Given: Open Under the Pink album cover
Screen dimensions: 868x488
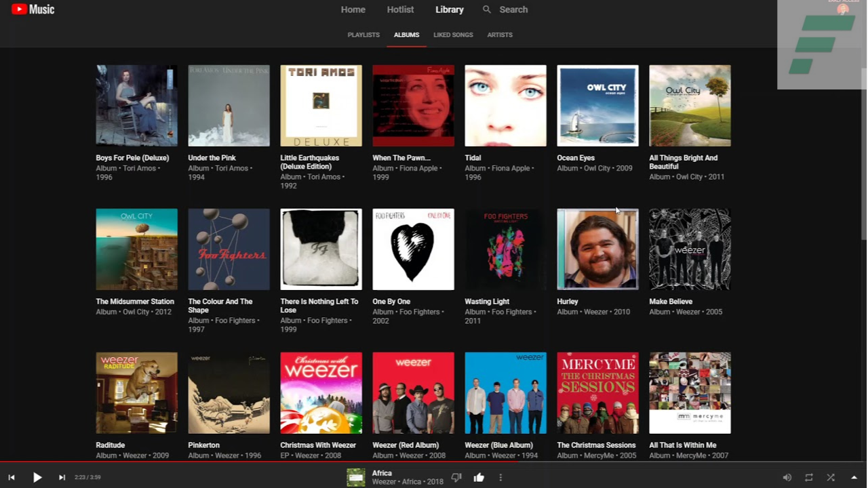Looking at the screenshot, I should 229,106.
